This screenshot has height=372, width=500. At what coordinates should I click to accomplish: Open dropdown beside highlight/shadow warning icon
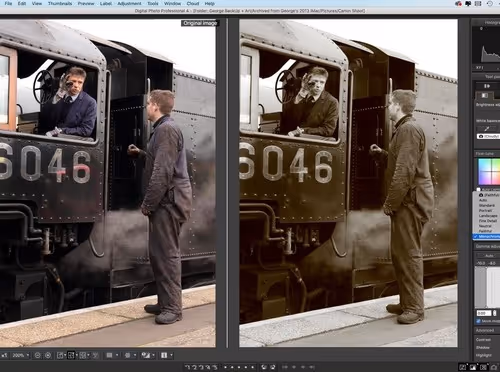[153, 355]
